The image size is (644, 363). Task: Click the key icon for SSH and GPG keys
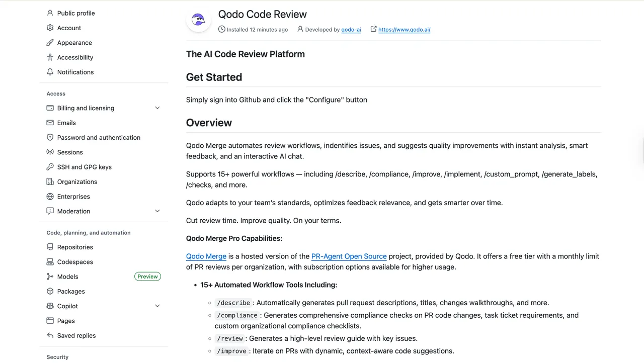(50, 167)
